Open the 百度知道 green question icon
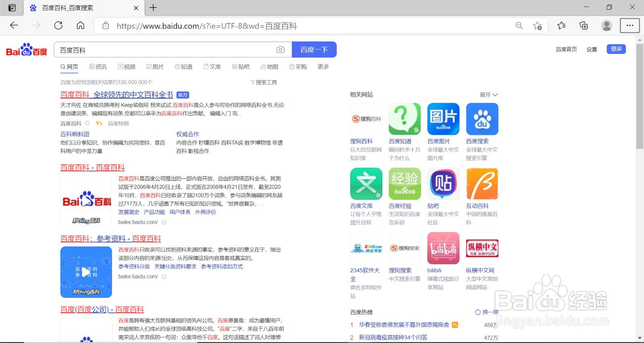644x343 pixels. point(405,119)
